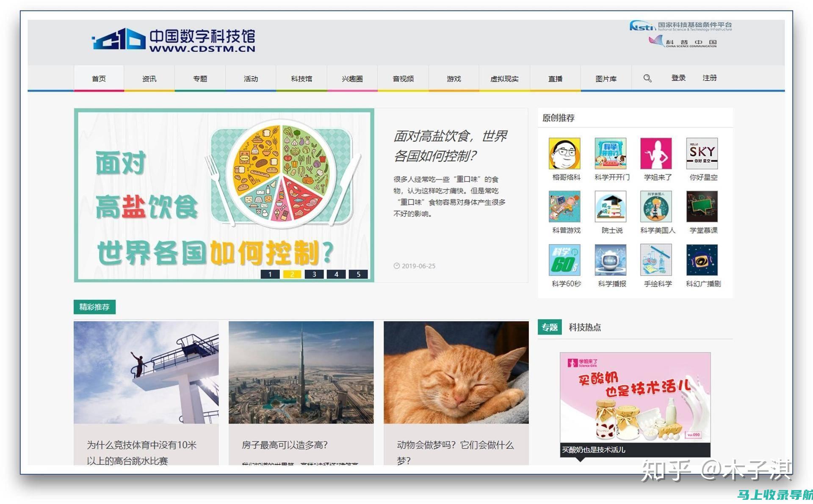This screenshot has width=813, height=504.
Task: Open the 兴趣圈 navigation tab
Action: [x=352, y=79]
